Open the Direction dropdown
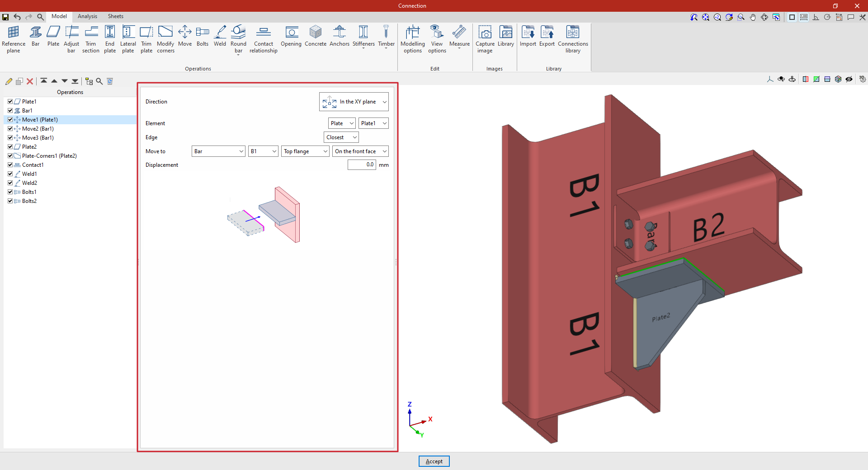868x470 pixels. click(x=354, y=102)
